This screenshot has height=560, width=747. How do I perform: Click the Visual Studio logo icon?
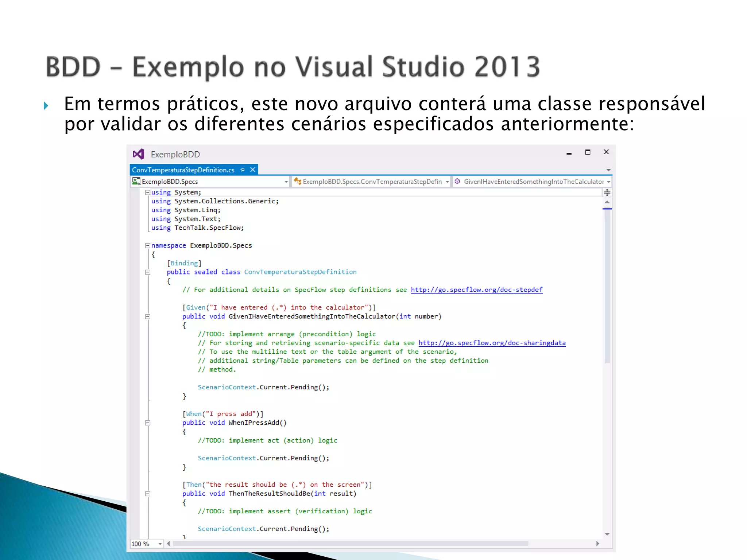(139, 154)
